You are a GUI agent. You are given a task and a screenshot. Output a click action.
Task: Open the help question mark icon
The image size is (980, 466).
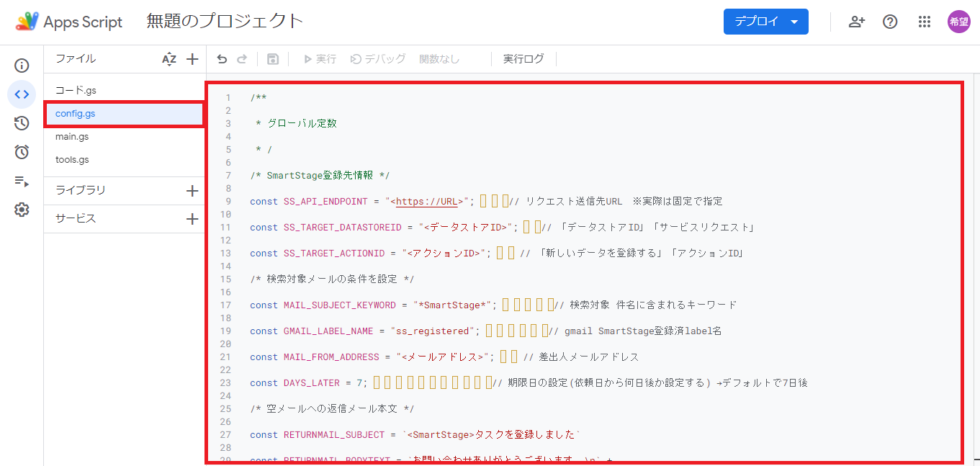[x=890, y=22]
